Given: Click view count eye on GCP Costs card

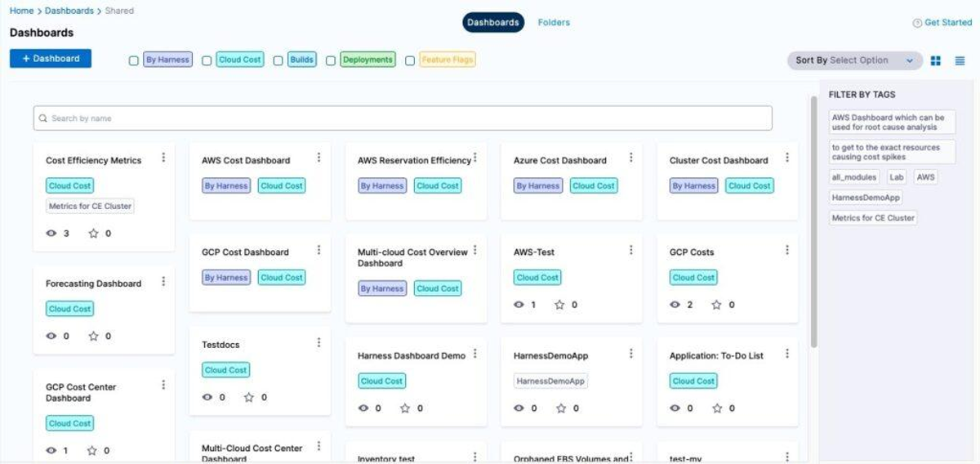Looking at the screenshot, I should tap(675, 305).
